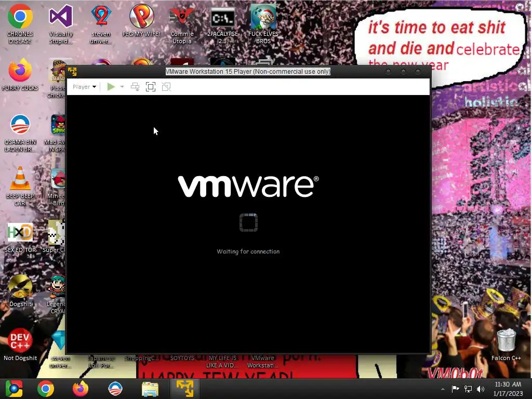This screenshot has width=532, height=399.
Task: Select MY LIFE IS LIKE A VID... icon
Action: point(222,362)
